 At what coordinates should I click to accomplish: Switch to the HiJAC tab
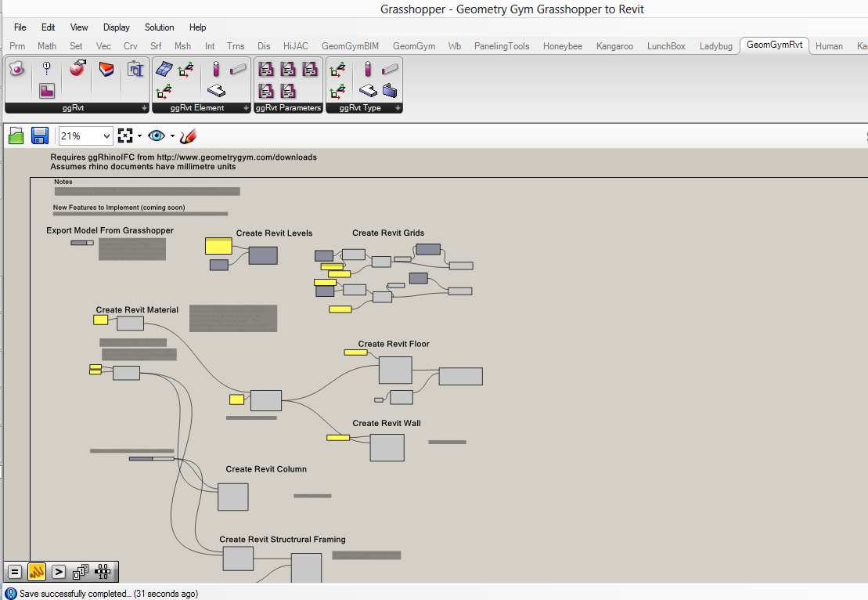pos(296,46)
